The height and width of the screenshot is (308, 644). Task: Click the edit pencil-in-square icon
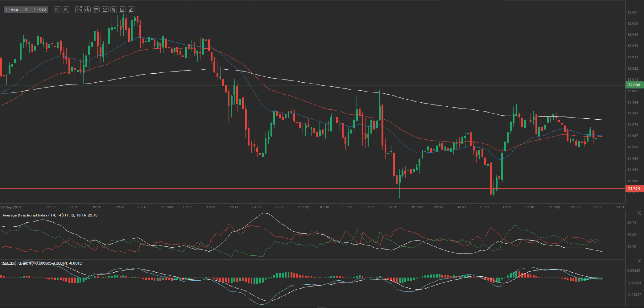pyautogui.click(x=122, y=10)
